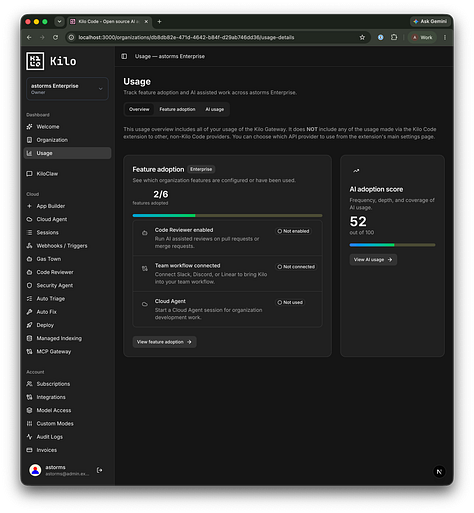This screenshot has width=474, height=513.
Task: Click the Team workflow connected row title
Action: click(x=187, y=266)
